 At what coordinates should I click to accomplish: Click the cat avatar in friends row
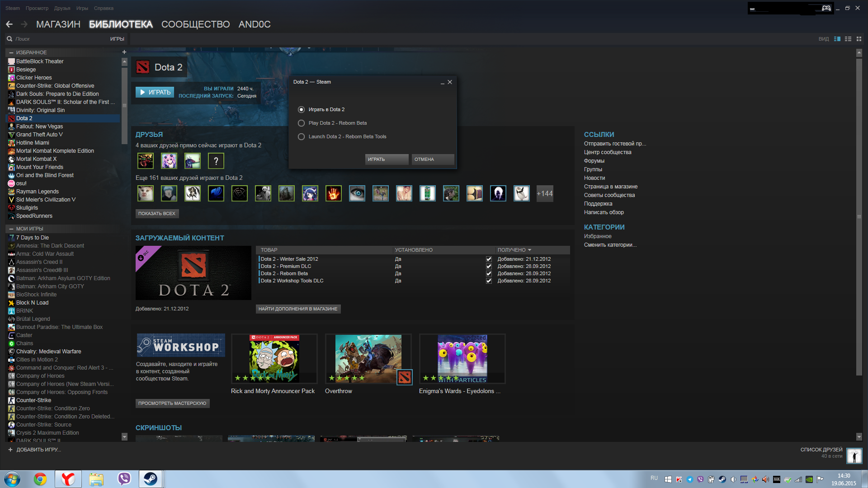click(x=146, y=194)
